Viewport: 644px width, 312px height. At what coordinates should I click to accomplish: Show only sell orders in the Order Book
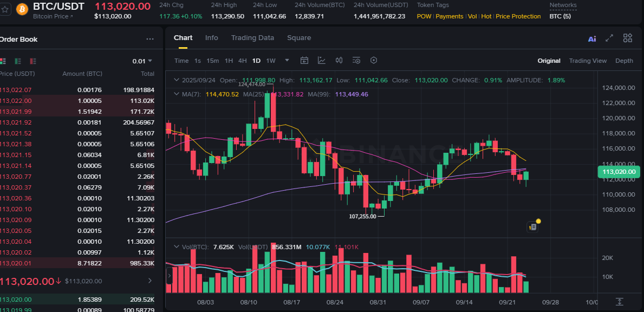(32, 62)
